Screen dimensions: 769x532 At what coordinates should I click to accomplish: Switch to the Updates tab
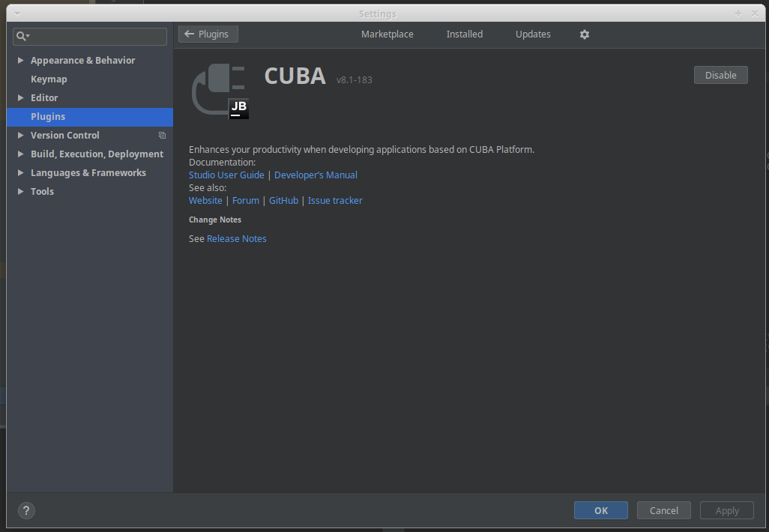click(533, 34)
